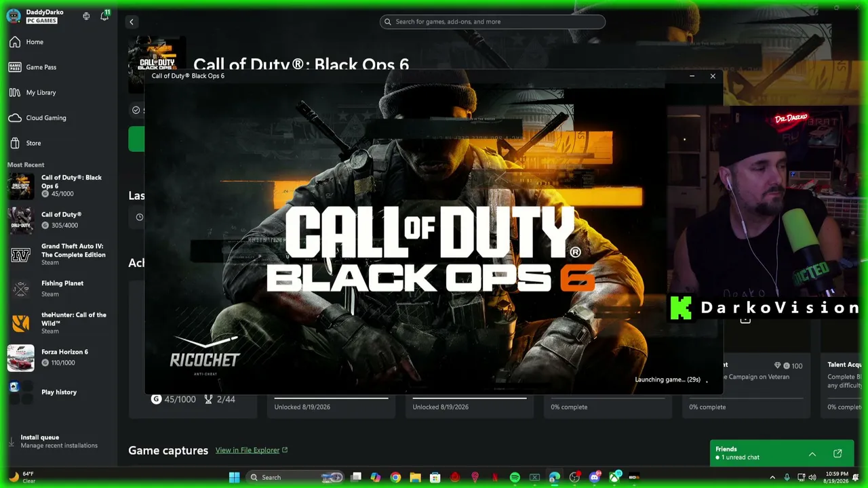Select Forza Horizon 6 in Most Recent
The width and height of the screenshot is (868, 488).
tap(59, 358)
